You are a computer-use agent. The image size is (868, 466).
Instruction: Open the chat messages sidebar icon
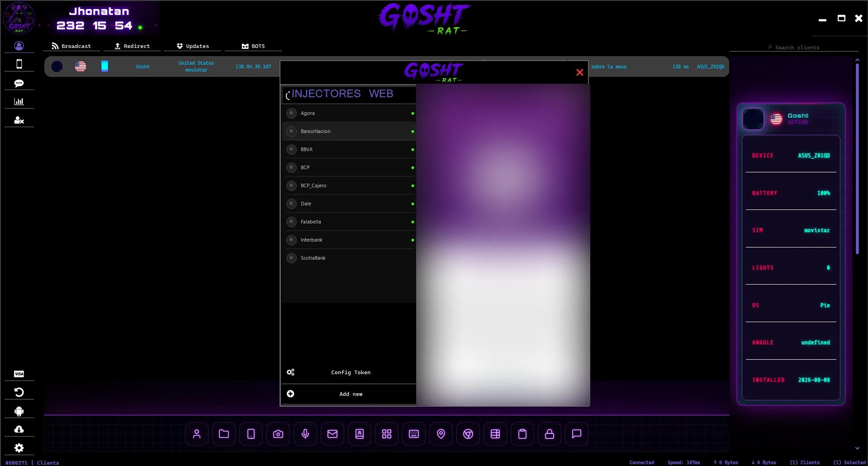[x=19, y=83]
